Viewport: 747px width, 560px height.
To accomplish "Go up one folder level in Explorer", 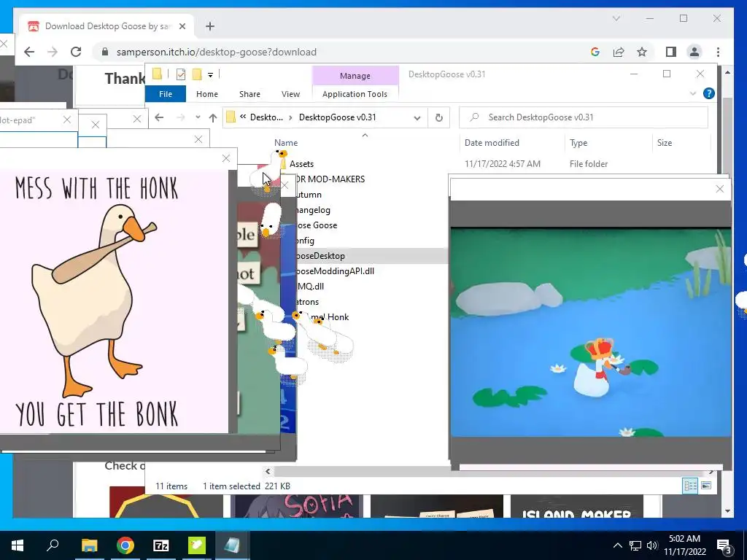I will coord(212,117).
